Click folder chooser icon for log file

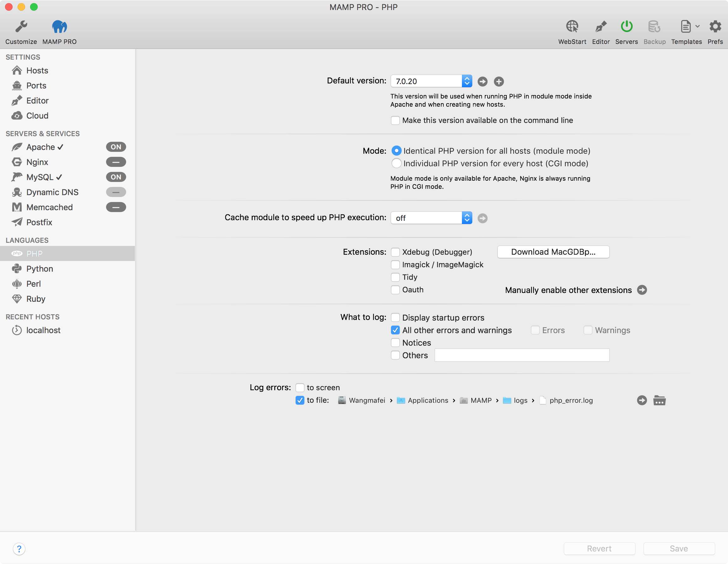(x=659, y=400)
